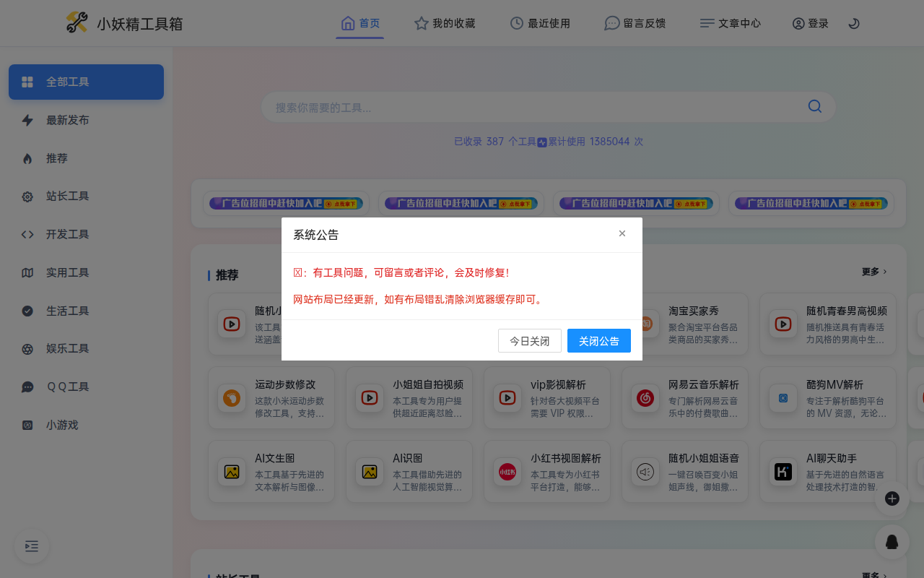This screenshot has height=578, width=924.
Task: Open the notification bell icon
Action: (x=892, y=541)
